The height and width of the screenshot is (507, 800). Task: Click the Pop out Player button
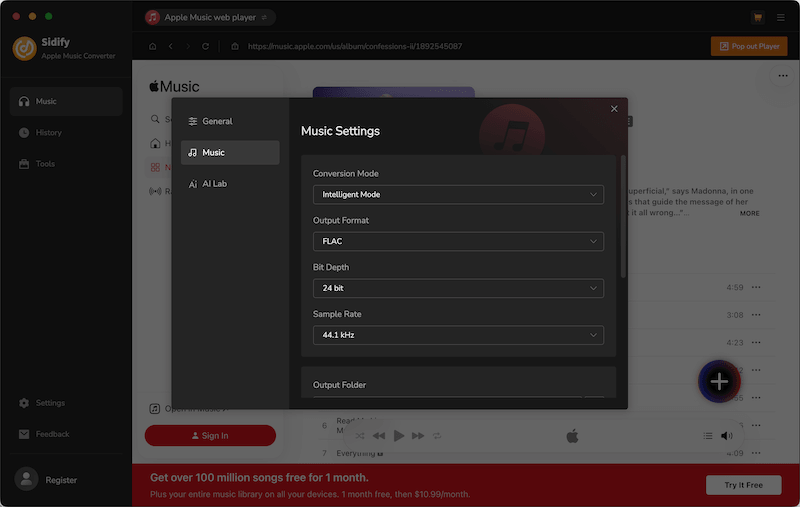pyautogui.click(x=748, y=46)
